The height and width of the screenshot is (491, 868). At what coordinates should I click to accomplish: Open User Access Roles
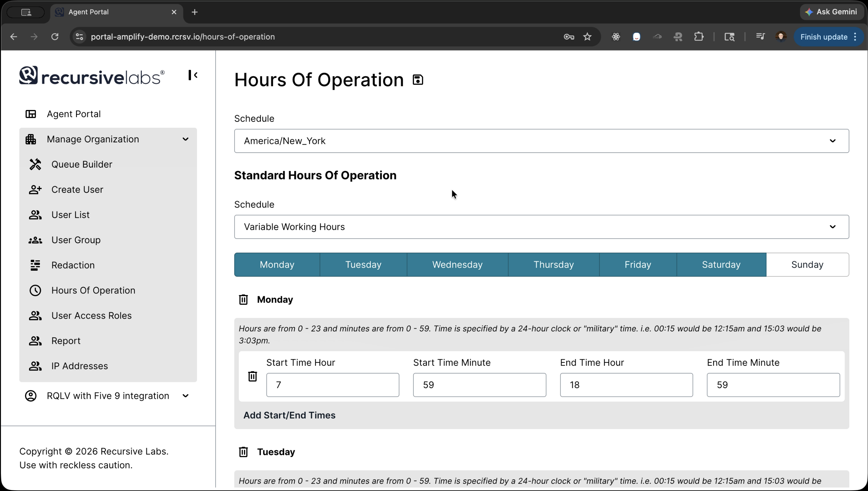92,315
